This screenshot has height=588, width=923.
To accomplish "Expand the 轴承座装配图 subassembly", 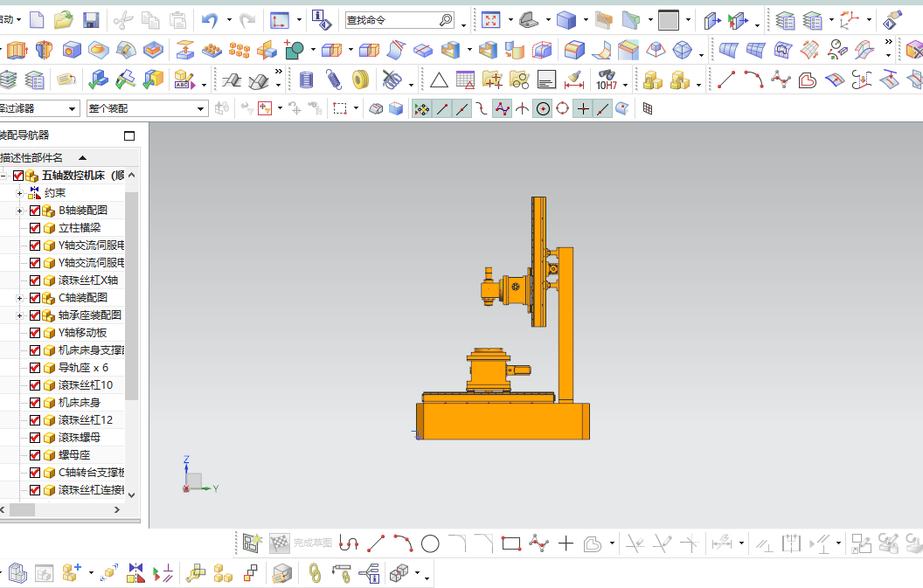I will point(19,315).
